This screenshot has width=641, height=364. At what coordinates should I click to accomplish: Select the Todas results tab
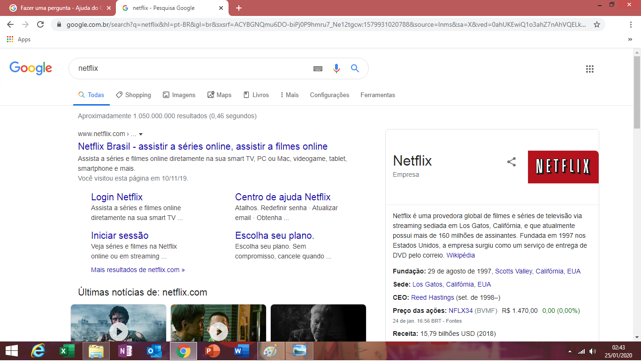(x=92, y=95)
